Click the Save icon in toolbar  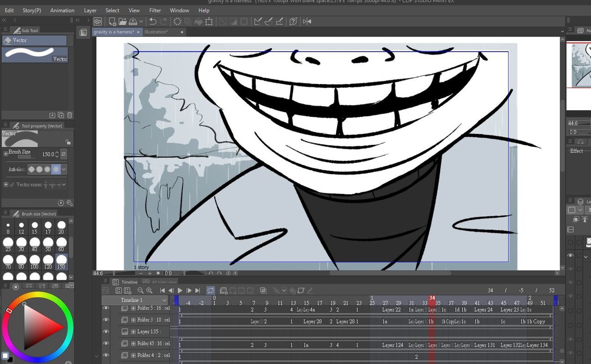[x=133, y=21]
